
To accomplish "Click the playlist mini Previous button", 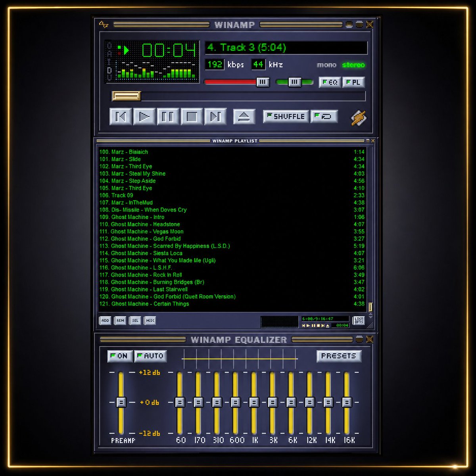I will tap(304, 326).
